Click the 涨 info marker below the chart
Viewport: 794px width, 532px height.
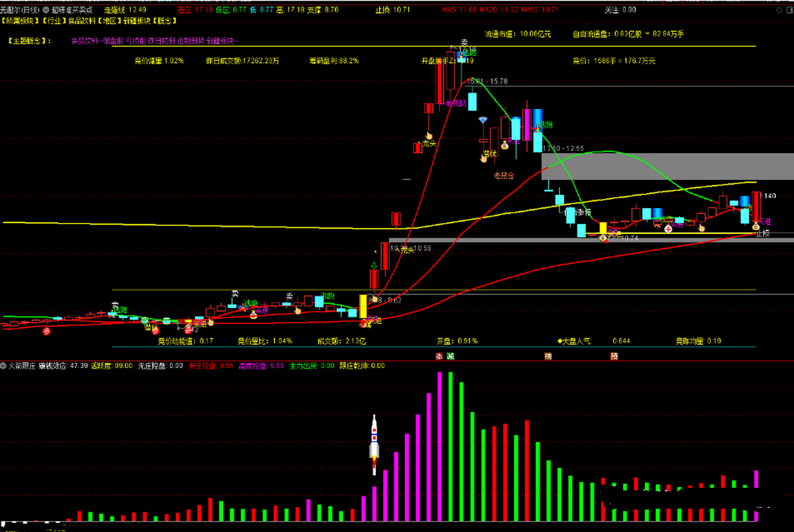pyautogui.click(x=439, y=356)
